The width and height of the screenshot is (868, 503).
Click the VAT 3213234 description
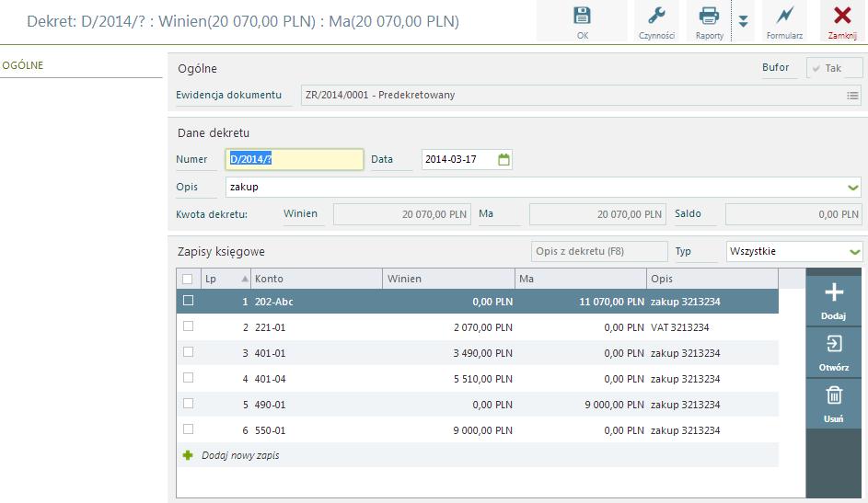[680, 327]
